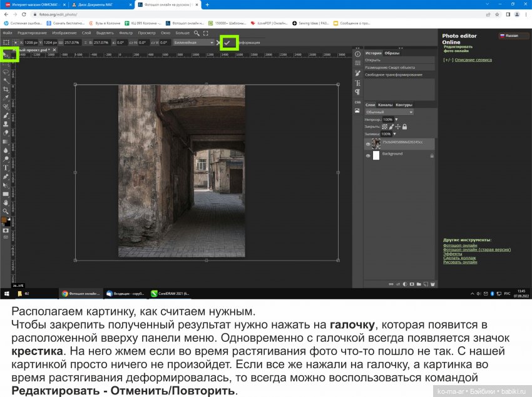Click the 'Описание сервиса' link
532x397 pixels.
tap(473, 60)
